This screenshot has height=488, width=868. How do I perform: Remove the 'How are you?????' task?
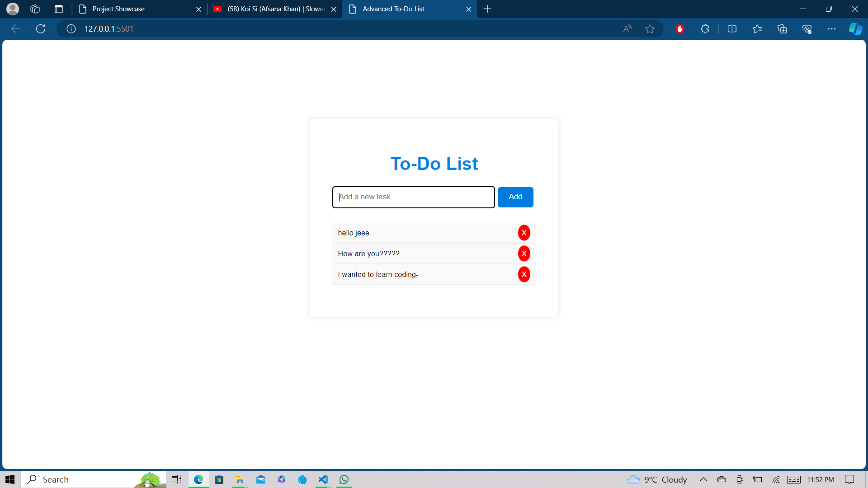coord(524,253)
